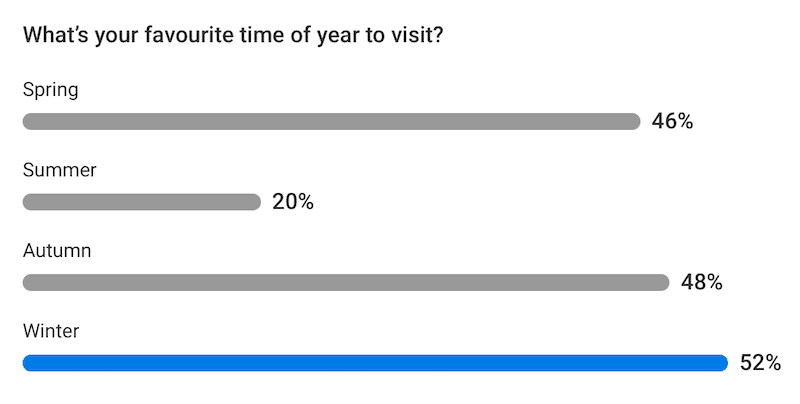Click the rounded right end of Spring bar
Viewport: 800px width, 404px height.
634,122
